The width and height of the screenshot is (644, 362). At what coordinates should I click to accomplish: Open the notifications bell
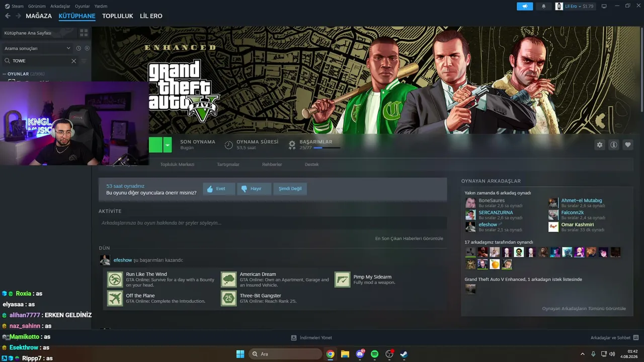tap(543, 6)
